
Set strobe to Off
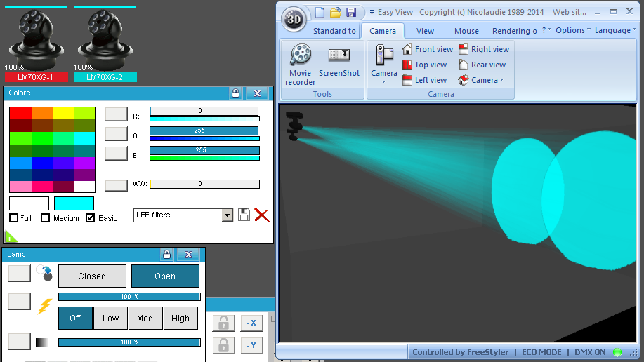coord(75,318)
